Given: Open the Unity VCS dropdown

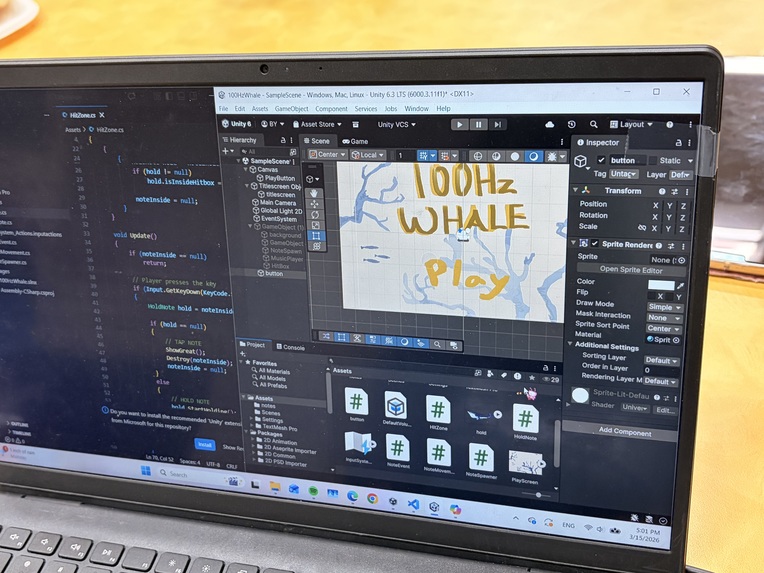Looking at the screenshot, I should (397, 125).
